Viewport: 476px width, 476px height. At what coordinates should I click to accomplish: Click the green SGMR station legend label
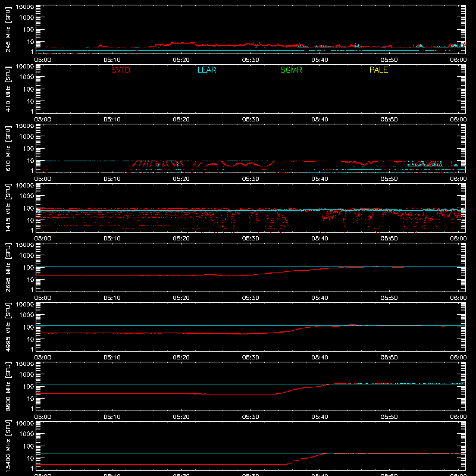point(291,70)
